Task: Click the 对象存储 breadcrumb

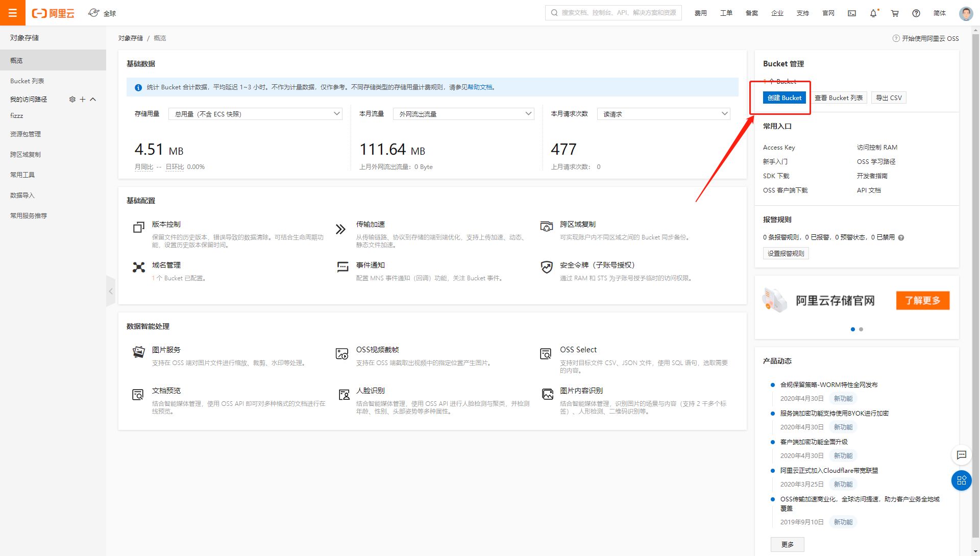Action: point(131,38)
